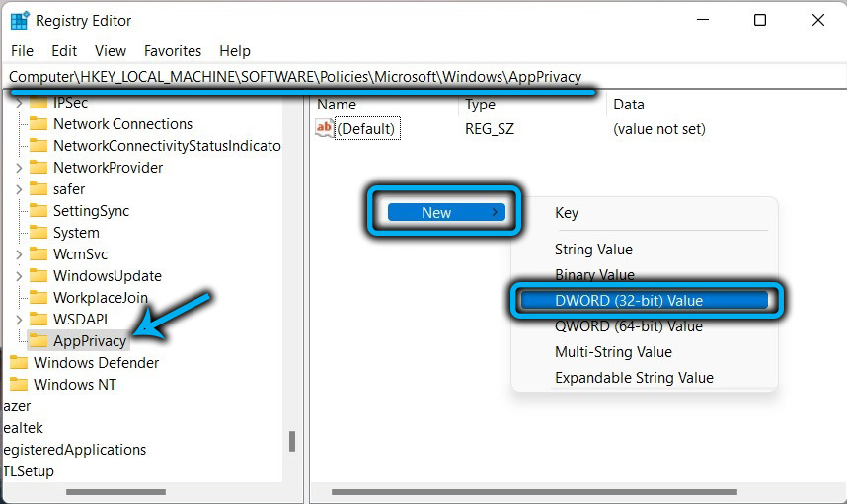The height and width of the screenshot is (504, 847).
Task: Click the Type column header
Action: pyautogui.click(x=481, y=104)
